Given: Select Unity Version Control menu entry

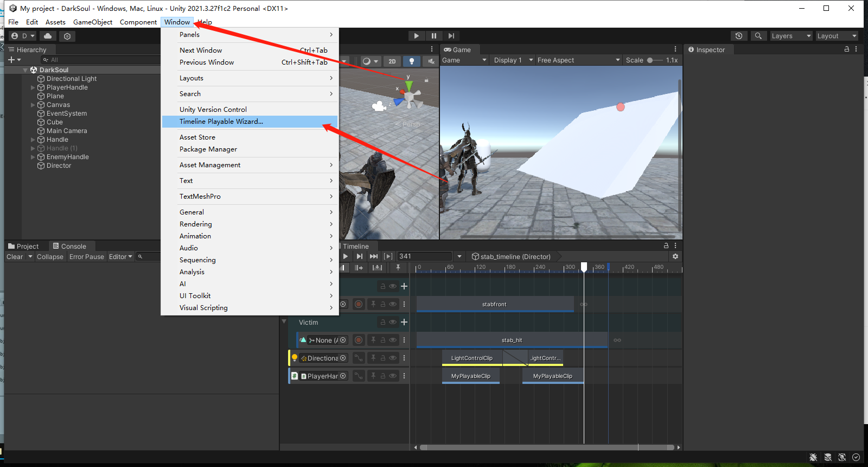Looking at the screenshot, I should coord(250,110).
